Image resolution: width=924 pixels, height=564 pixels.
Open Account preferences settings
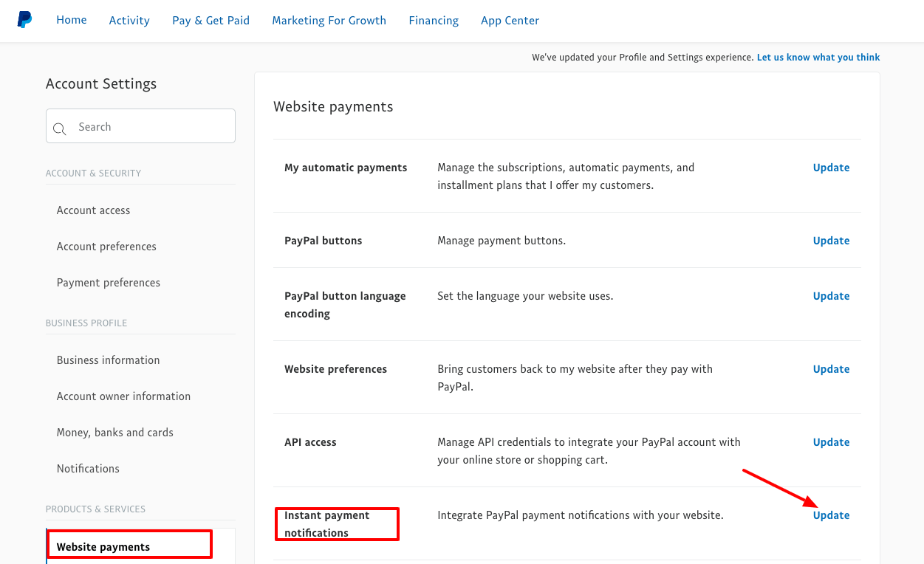coord(106,246)
